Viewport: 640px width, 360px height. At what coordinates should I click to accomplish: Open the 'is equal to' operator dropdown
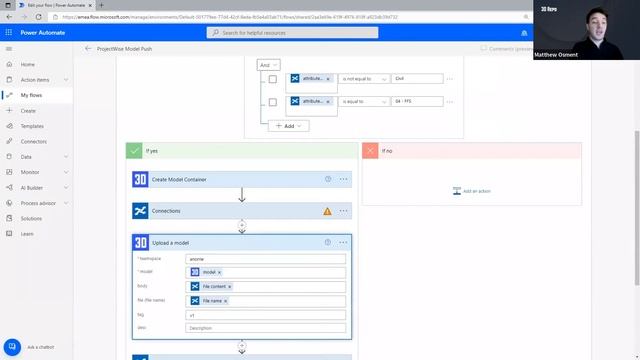(x=364, y=102)
